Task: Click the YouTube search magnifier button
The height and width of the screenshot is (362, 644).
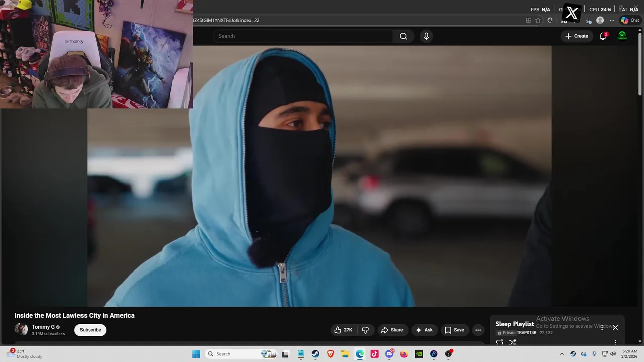Action: [404, 36]
